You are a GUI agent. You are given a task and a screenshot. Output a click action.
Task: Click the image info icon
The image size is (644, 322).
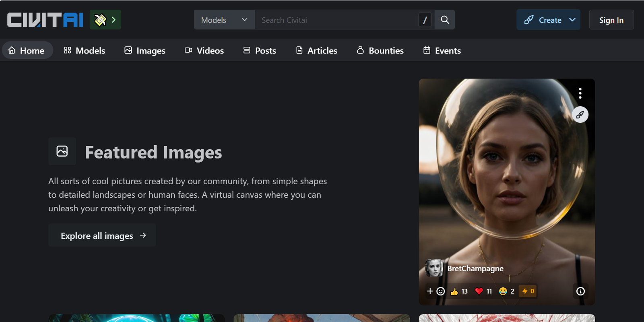[x=580, y=291]
